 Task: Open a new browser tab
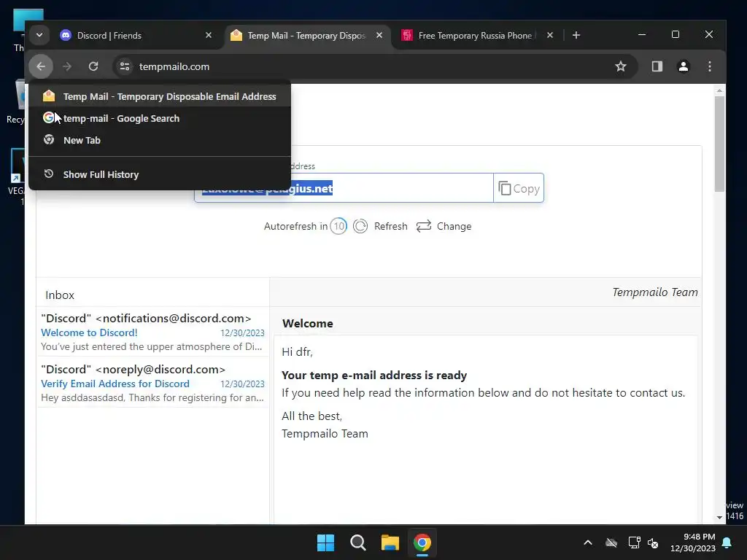(x=576, y=35)
